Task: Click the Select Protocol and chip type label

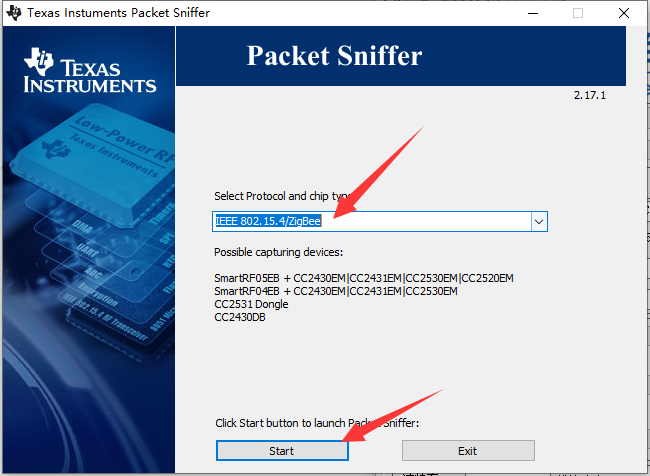Action: coord(280,196)
